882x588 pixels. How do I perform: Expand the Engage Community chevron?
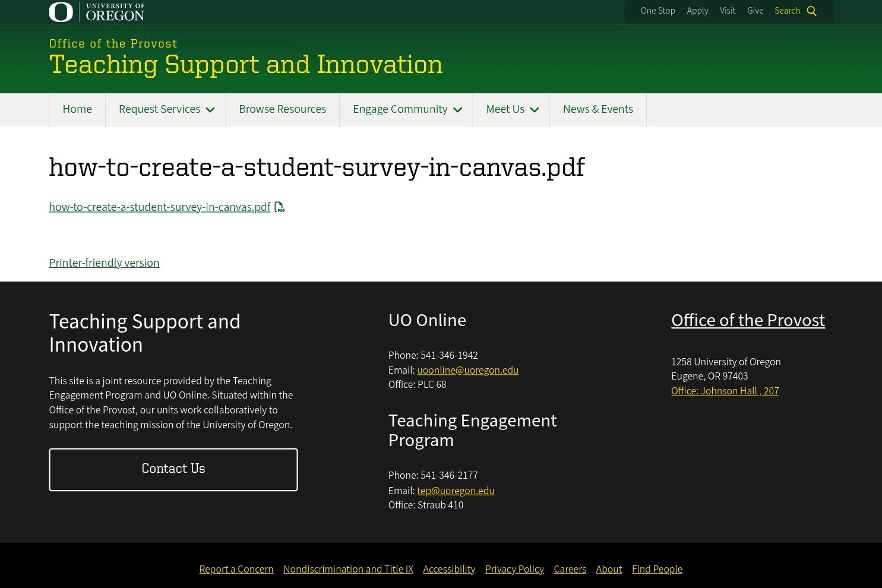point(457,110)
